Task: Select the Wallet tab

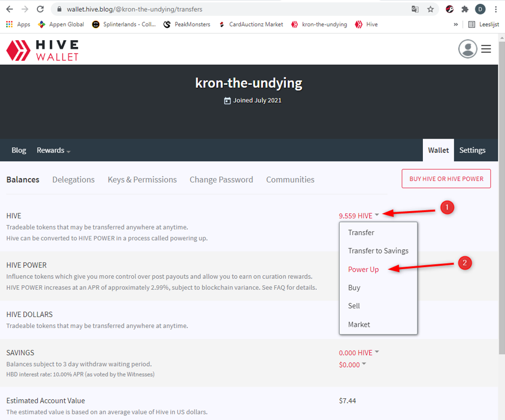Action: [x=439, y=150]
